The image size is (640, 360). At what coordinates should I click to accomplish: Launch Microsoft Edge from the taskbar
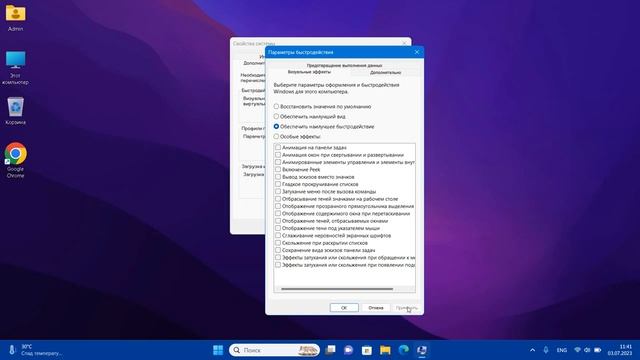point(403,350)
